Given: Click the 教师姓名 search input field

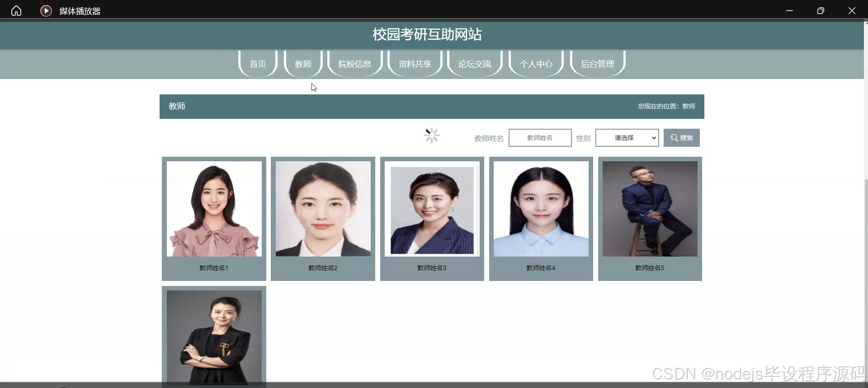Looking at the screenshot, I should click(540, 138).
